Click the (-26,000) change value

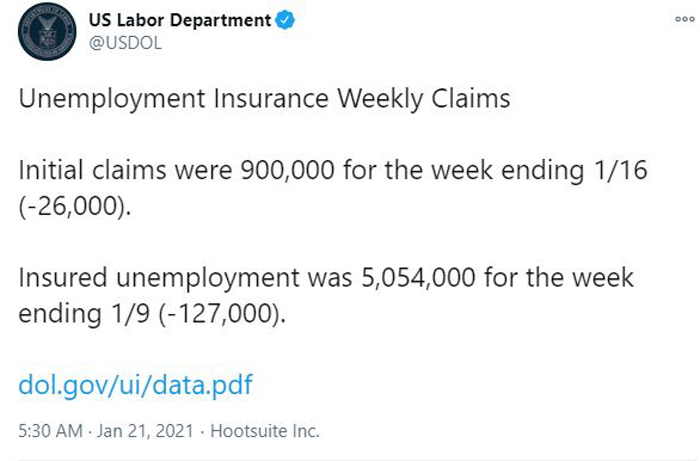pos(75,206)
